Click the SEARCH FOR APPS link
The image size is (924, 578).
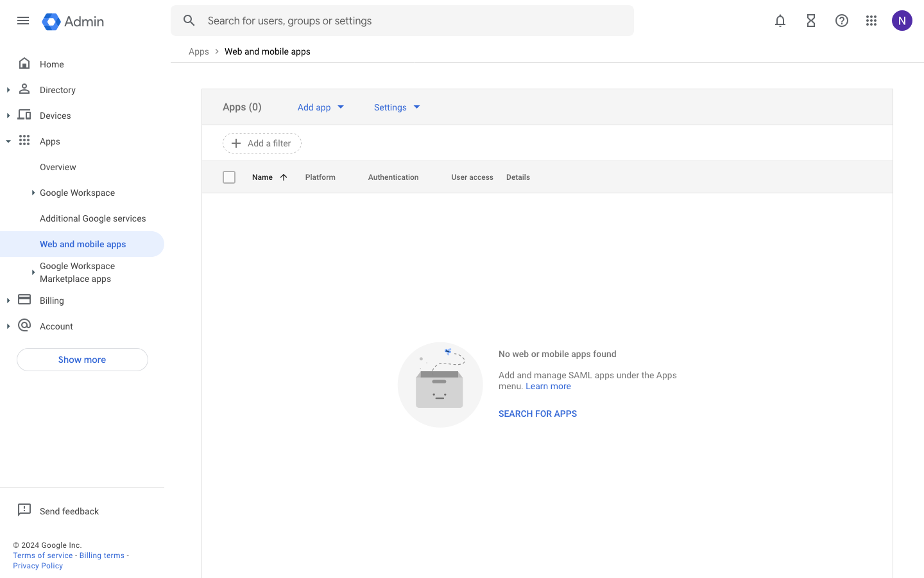pos(538,414)
